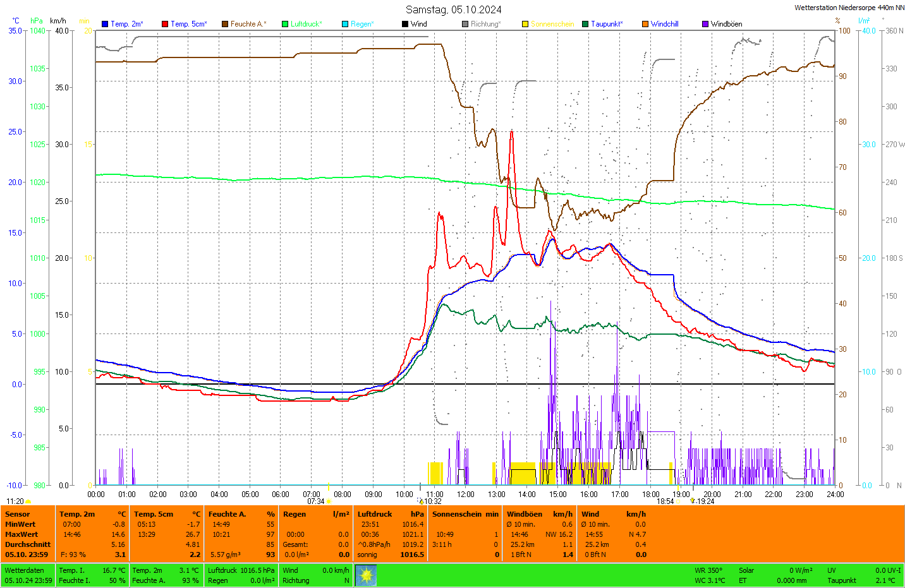
Task: Click the 18:54 sunset time marker
Action: pos(665,501)
